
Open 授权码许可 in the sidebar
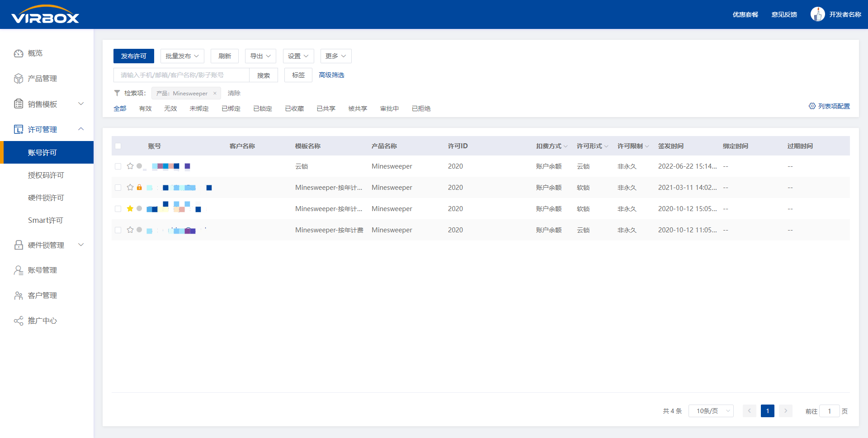tap(46, 175)
